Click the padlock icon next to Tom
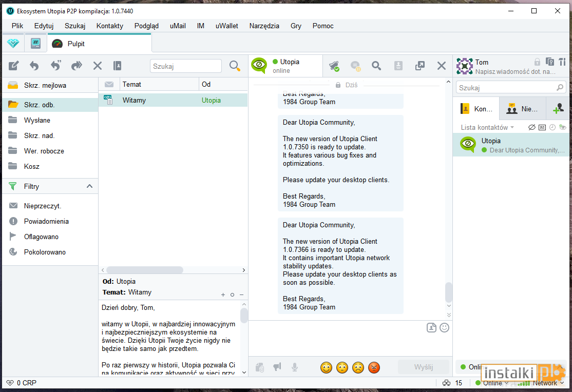The height and width of the screenshot is (392, 572). (x=537, y=62)
